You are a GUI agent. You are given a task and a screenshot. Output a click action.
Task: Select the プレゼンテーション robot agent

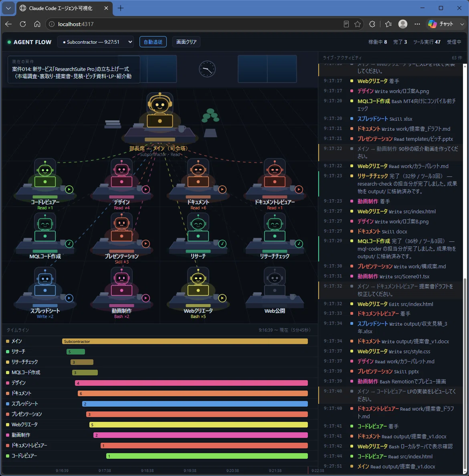[121, 227]
